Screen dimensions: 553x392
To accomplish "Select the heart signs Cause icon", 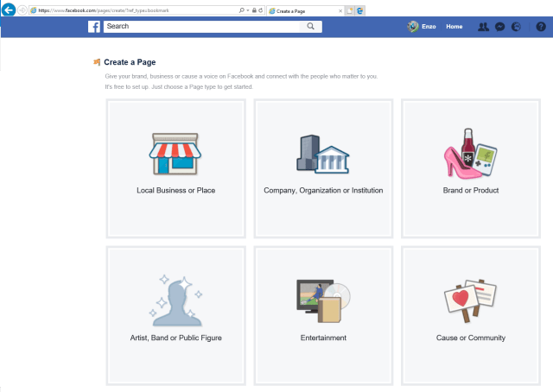I will 470,300.
